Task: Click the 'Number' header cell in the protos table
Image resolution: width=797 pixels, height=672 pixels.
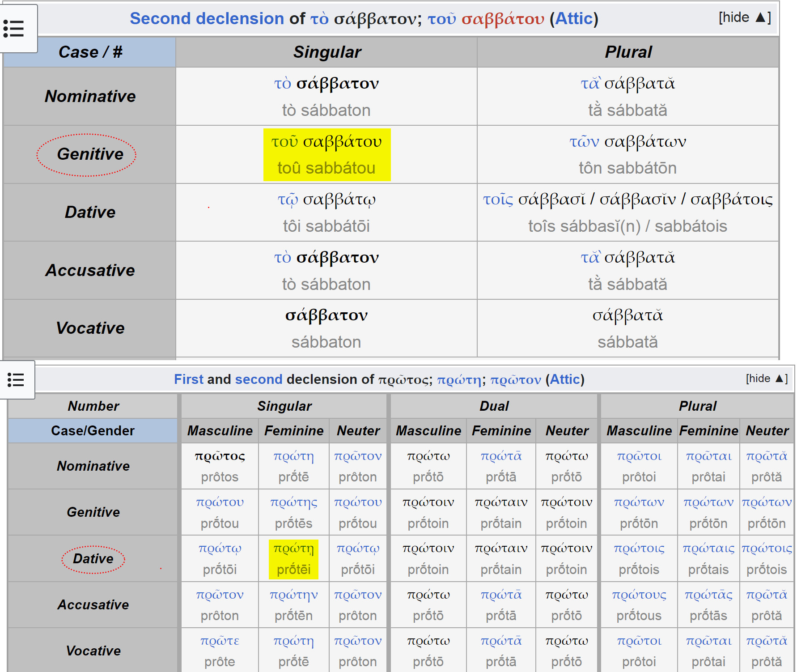Action: [93, 406]
